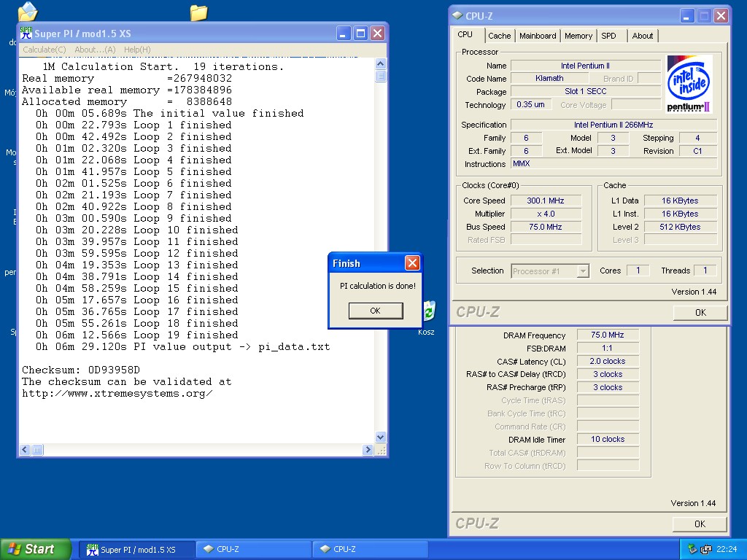Screen dimensions: 747x560
Task: Switch to the Cache tab
Action: click(499, 36)
